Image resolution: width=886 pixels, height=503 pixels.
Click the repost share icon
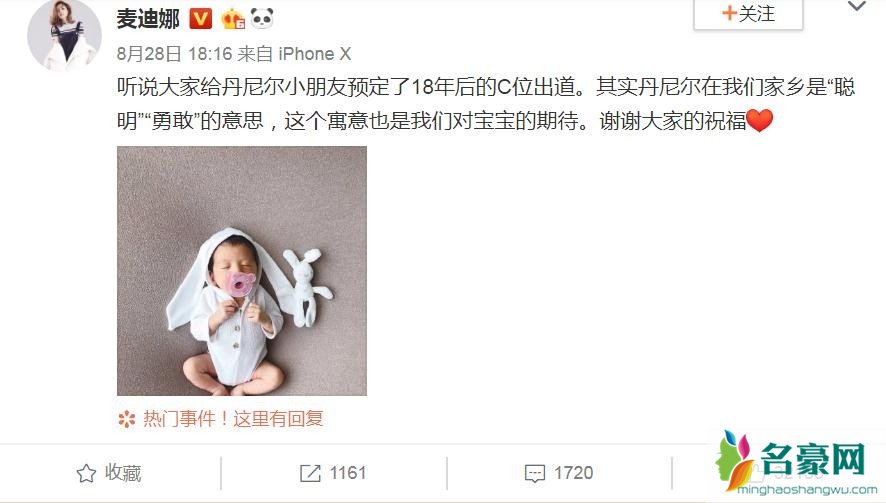coord(310,473)
